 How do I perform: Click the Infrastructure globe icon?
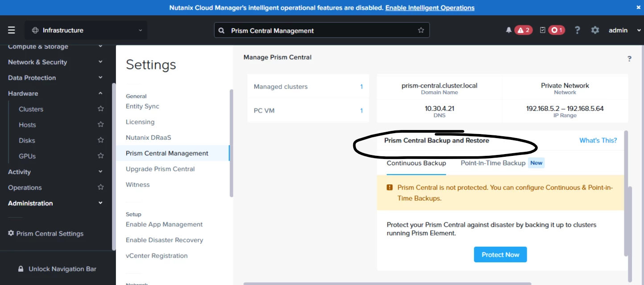pos(35,30)
